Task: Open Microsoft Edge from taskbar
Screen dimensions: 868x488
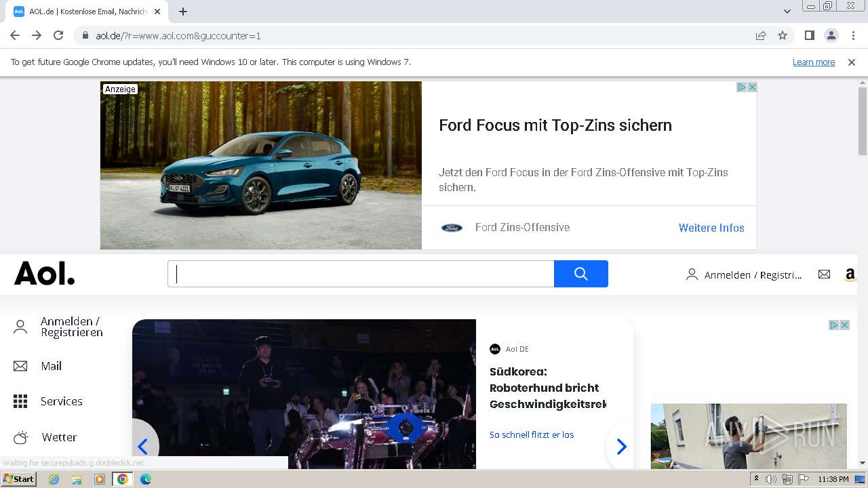Action: tap(145, 479)
